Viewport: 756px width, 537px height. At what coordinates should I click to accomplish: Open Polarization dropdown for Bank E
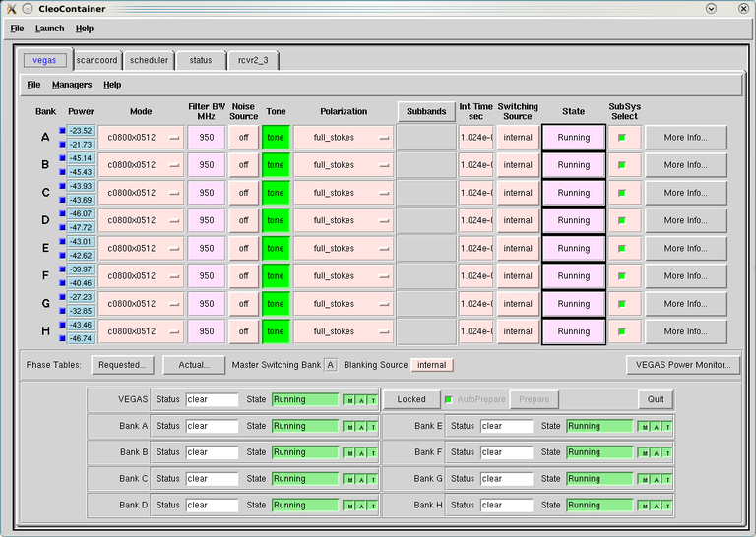[x=344, y=249]
